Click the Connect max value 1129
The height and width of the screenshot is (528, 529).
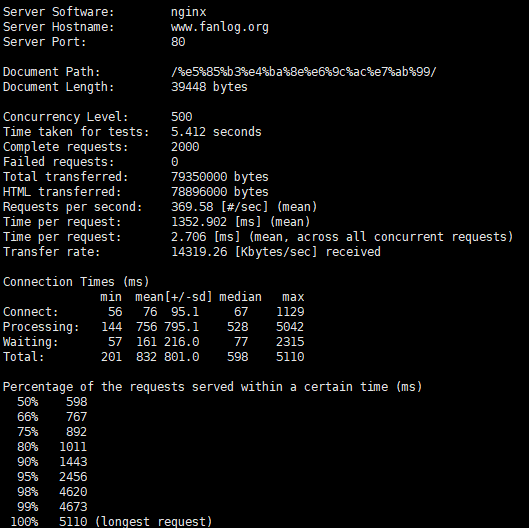coord(290,312)
